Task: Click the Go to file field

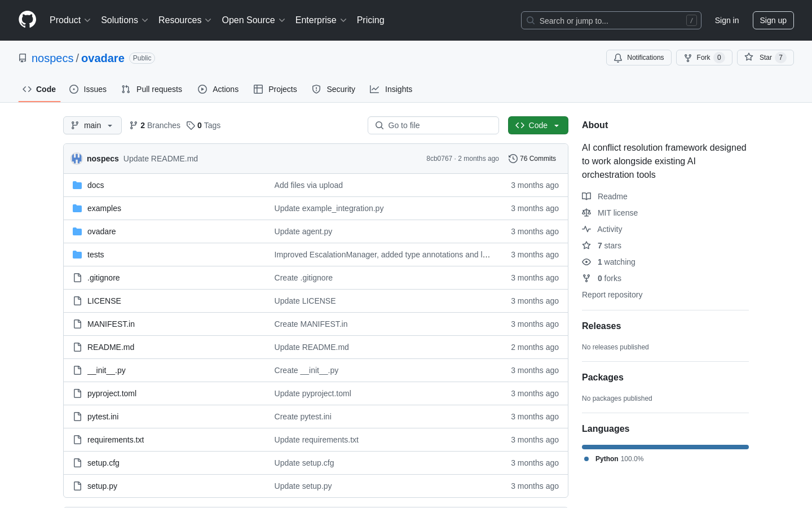Action: [x=433, y=125]
